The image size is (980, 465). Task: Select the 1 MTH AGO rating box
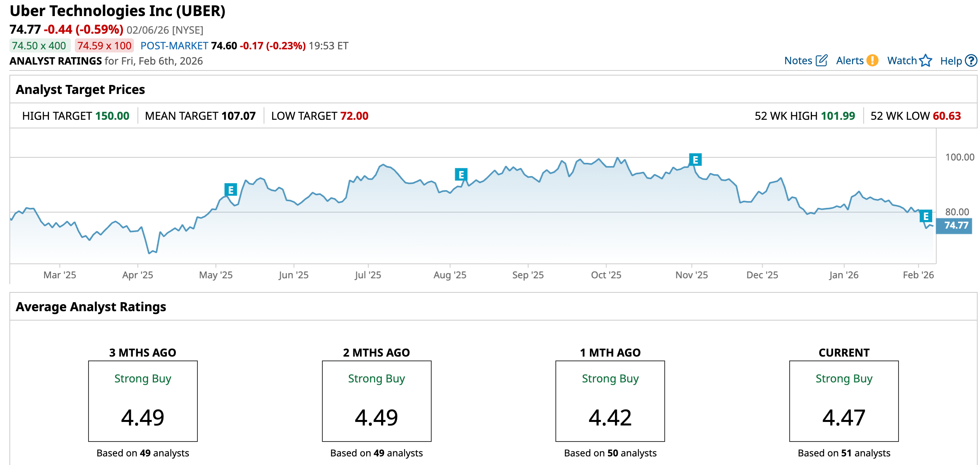pos(610,401)
